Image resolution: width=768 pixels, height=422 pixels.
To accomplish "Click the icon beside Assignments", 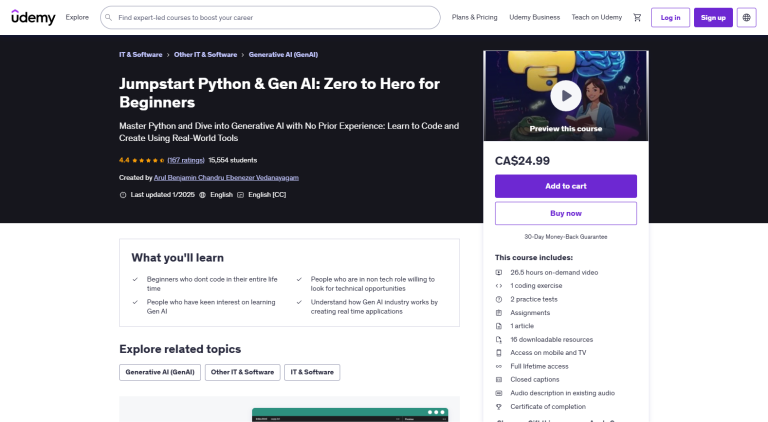I will (x=499, y=313).
